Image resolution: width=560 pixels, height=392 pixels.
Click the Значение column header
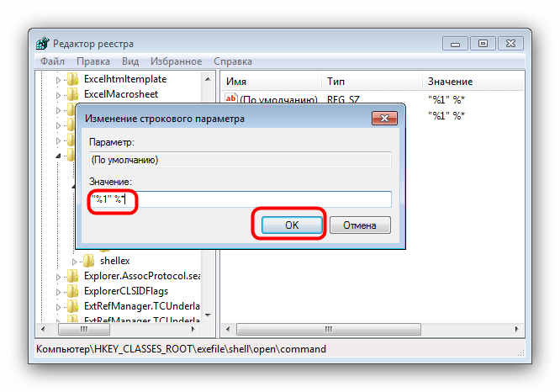coord(473,82)
